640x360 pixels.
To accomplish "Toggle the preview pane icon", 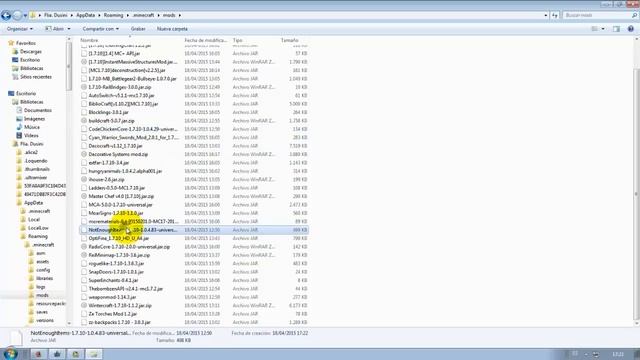I will 616,29.
